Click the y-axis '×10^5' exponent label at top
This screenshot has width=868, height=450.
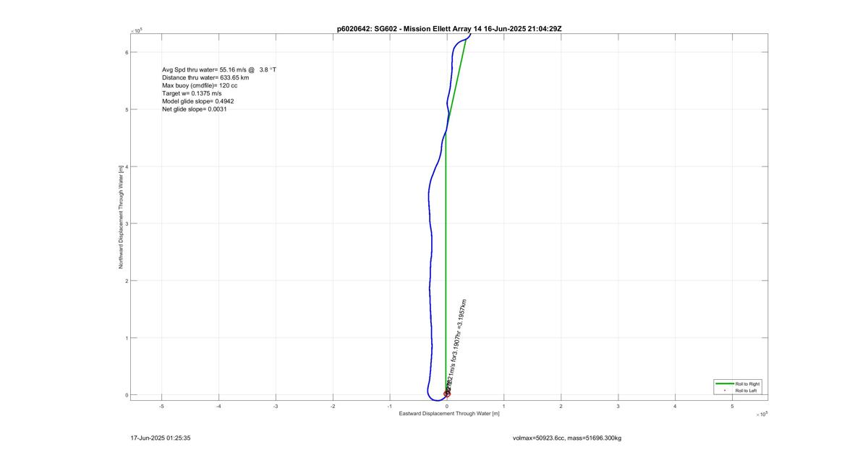click(137, 30)
